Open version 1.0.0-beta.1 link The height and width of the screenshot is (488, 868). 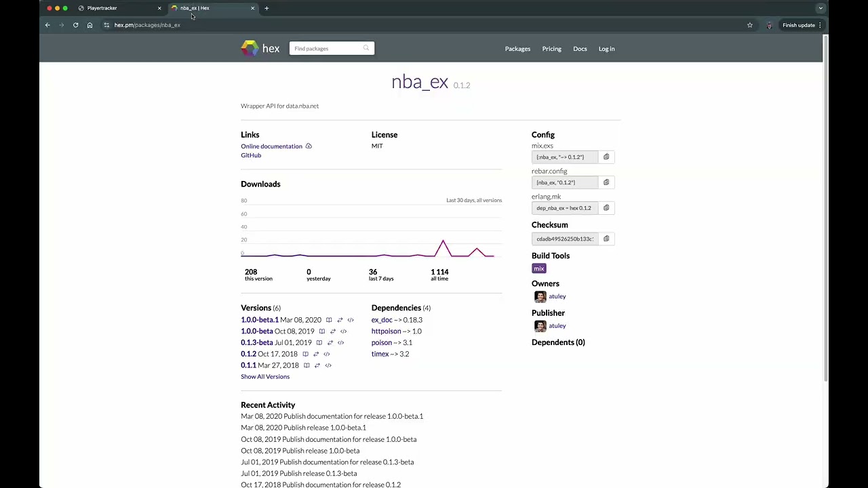(x=260, y=320)
